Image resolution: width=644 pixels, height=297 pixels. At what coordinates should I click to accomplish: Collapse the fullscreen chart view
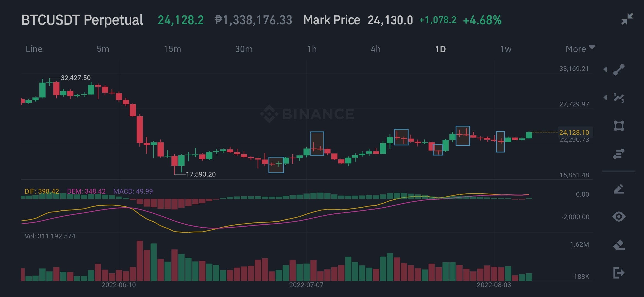pyautogui.click(x=627, y=19)
